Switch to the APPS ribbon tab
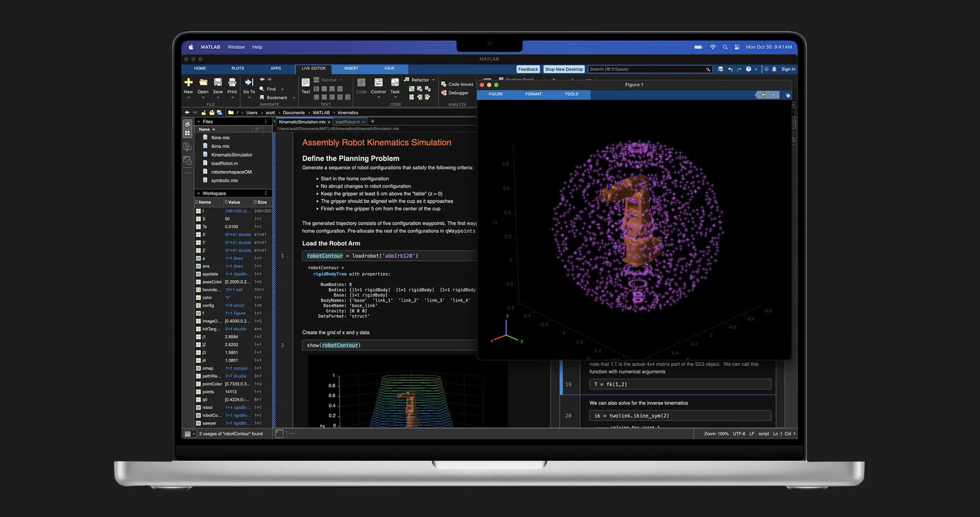 (276, 69)
